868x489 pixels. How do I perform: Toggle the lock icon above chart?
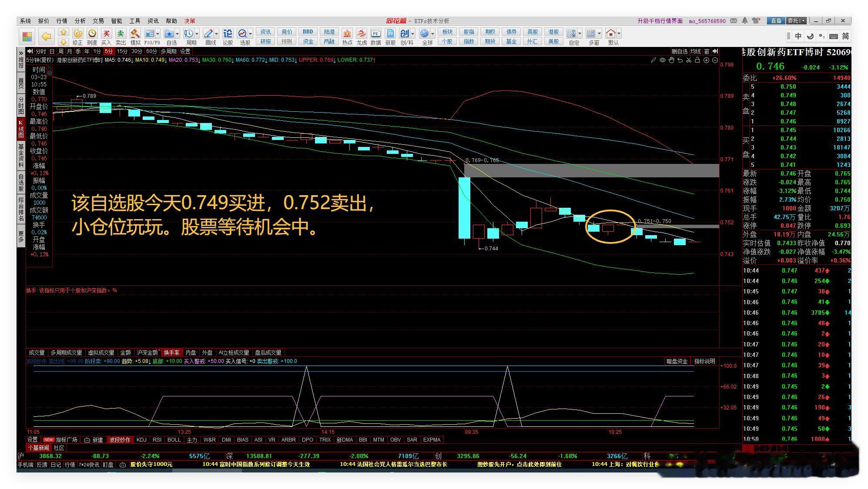[x=697, y=60]
